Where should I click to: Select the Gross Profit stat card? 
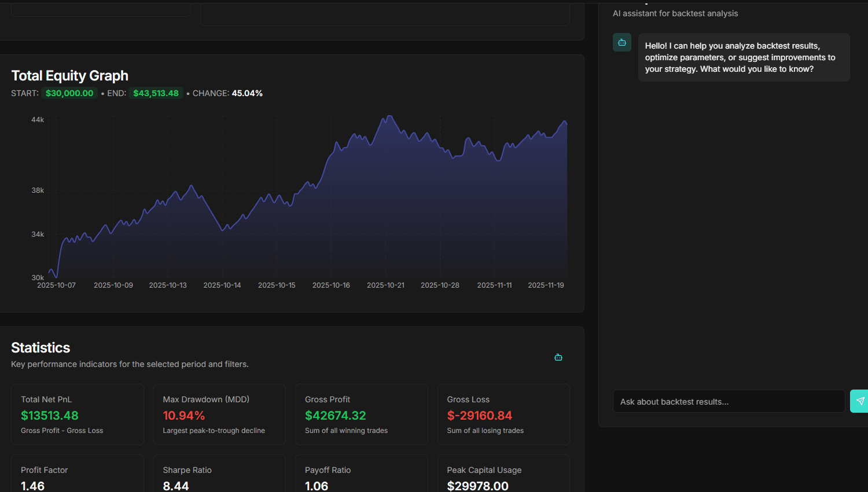[x=361, y=414]
